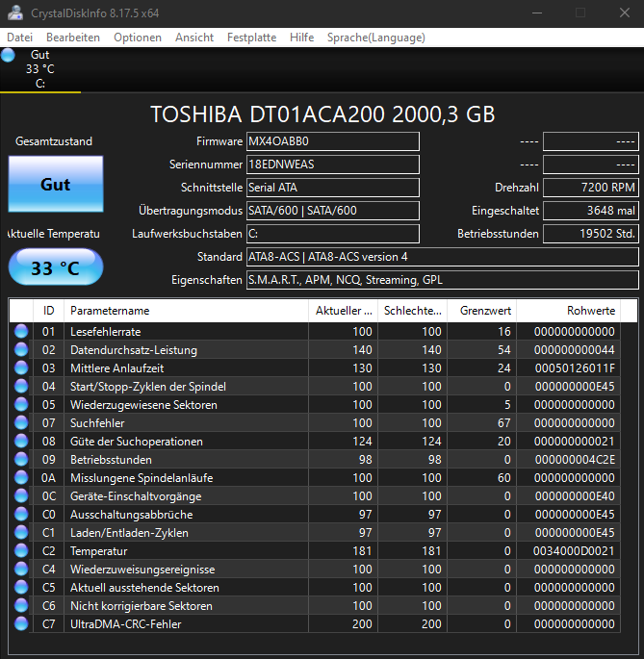Viewport: 644px width, 659px height.
Task: Select the Temperatur parameter name
Action: coord(99,551)
